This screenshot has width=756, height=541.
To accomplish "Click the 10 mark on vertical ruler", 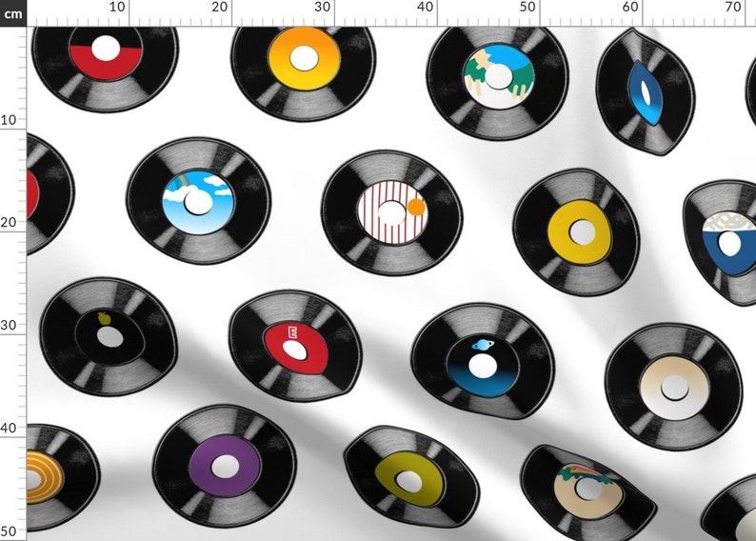I will pyautogui.click(x=9, y=120).
